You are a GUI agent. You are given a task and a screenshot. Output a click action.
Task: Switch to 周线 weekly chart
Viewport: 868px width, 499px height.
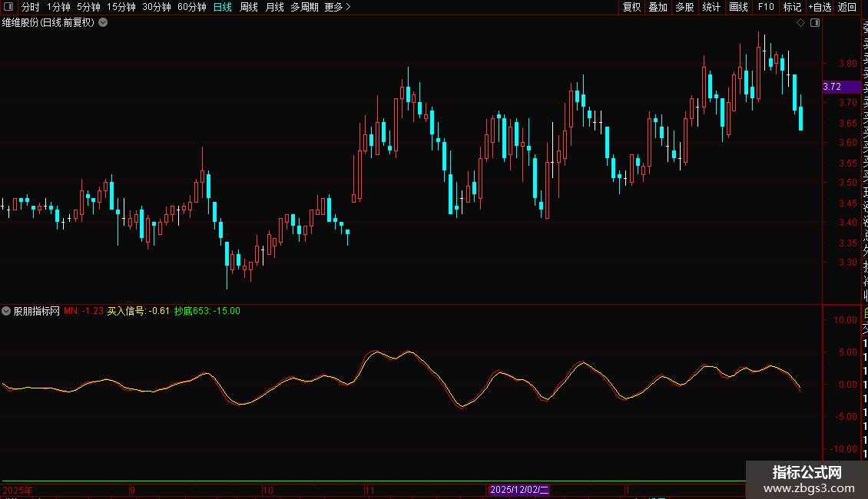point(249,7)
